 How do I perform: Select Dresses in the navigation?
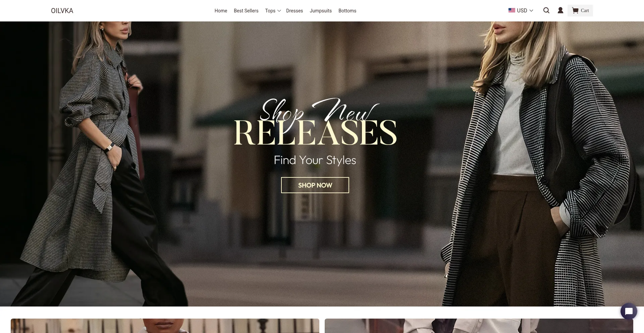pyautogui.click(x=294, y=11)
